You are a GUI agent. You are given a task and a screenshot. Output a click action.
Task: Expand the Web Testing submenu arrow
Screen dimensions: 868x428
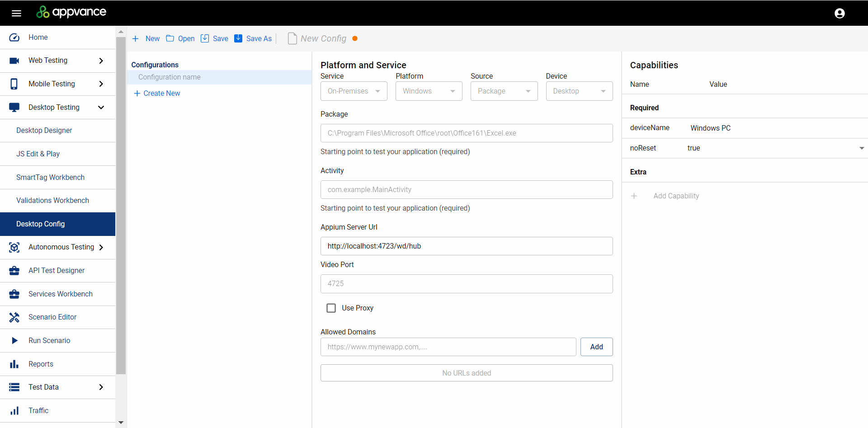[101, 61]
